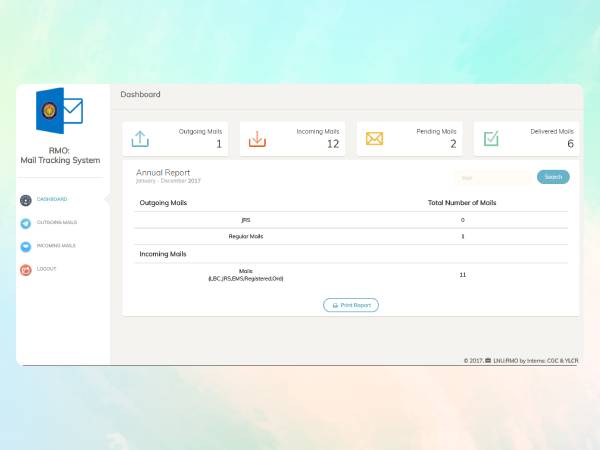Click the RMO mail logo image

tap(59, 111)
